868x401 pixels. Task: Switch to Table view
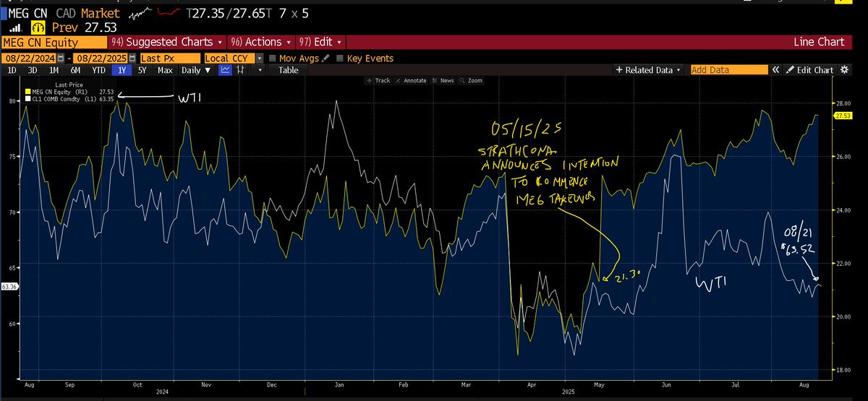click(x=288, y=70)
